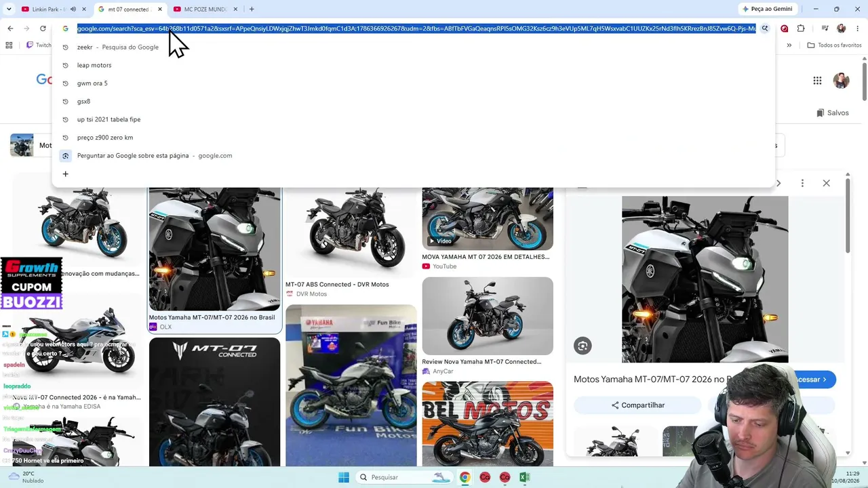Close the image preview panel
Image resolution: width=868 pixels, height=488 pixels.
(x=826, y=183)
